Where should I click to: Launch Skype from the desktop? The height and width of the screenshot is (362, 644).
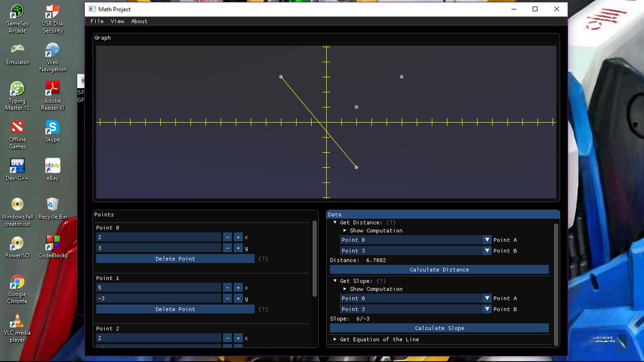click(53, 131)
